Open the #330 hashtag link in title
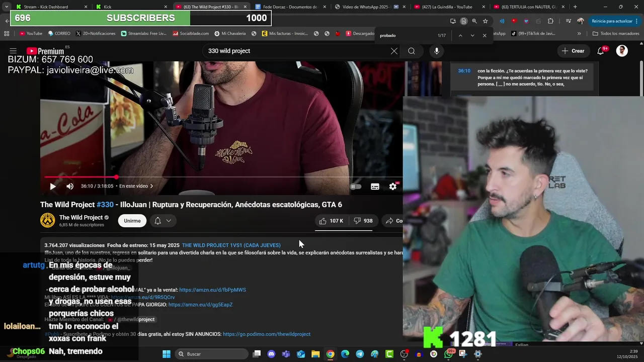This screenshot has width=644, height=362. (x=105, y=205)
